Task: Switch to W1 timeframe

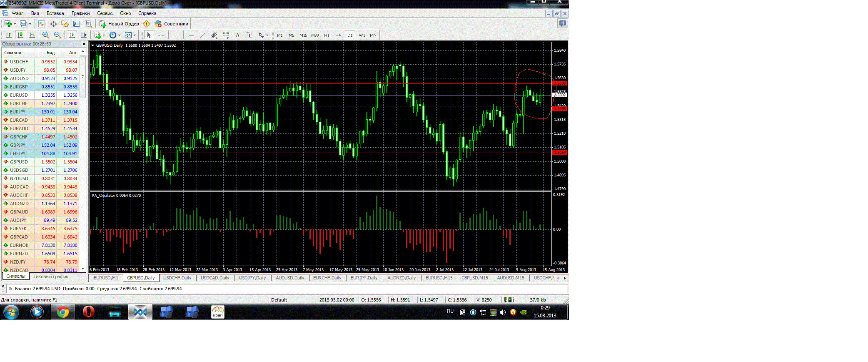Action: 362,35
